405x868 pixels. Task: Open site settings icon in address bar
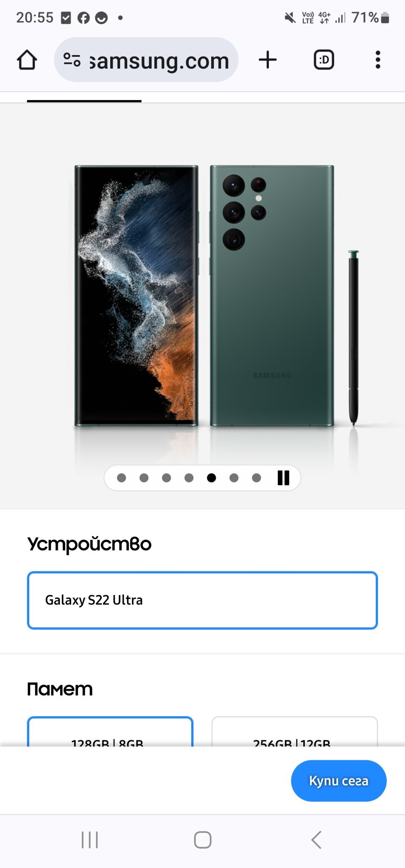click(x=72, y=60)
